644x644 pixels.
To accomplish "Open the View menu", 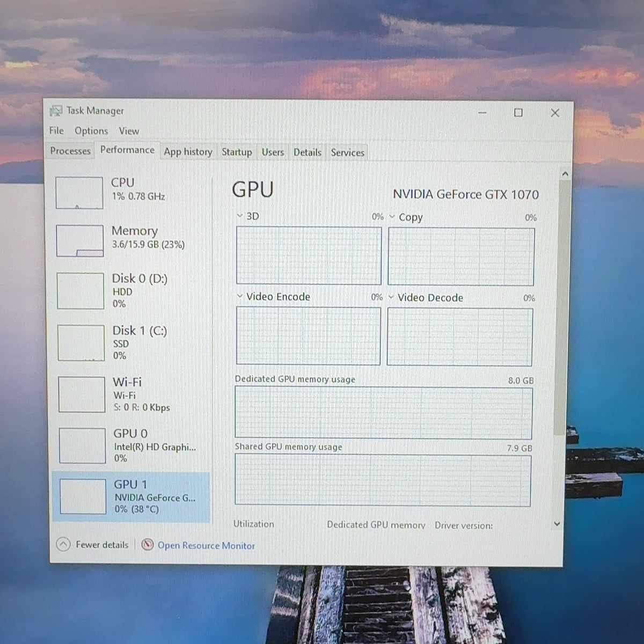I will pyautogui.click(x=129, y=131).
